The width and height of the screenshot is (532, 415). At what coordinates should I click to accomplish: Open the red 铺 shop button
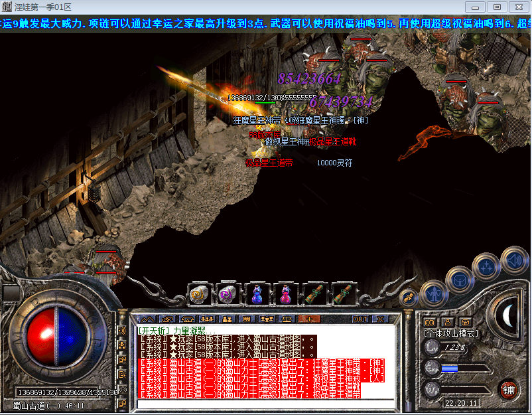(x=508, y=390)
